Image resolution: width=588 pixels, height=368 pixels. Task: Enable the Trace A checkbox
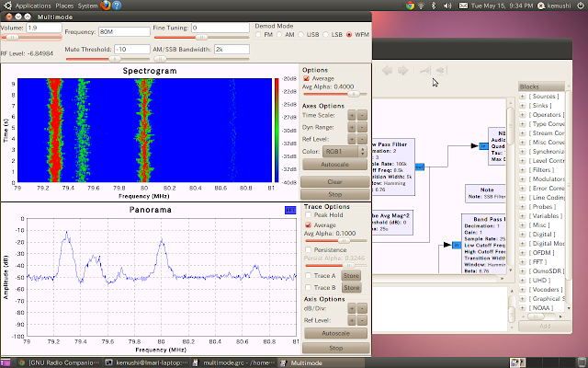(x=309, y=276)
